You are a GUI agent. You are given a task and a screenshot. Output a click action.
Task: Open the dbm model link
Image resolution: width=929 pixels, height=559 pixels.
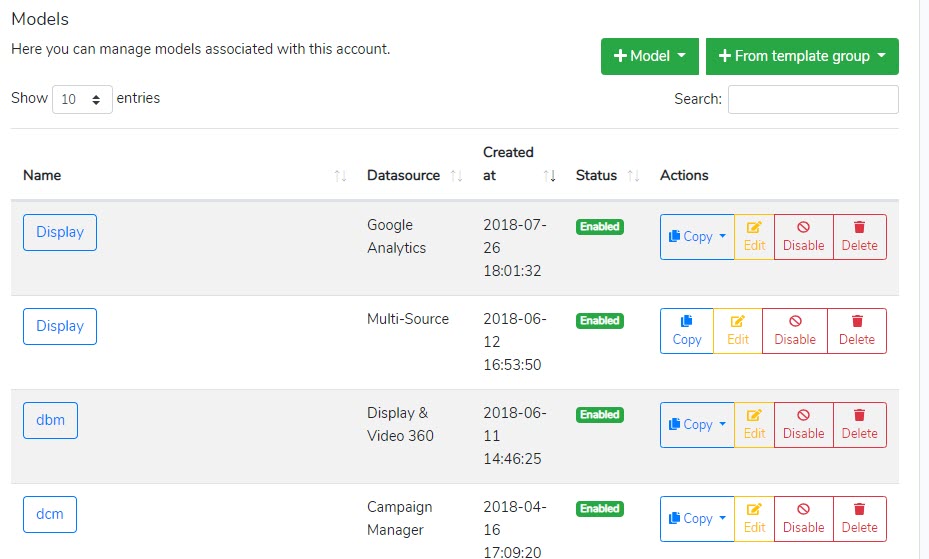[x=50, y=420]
